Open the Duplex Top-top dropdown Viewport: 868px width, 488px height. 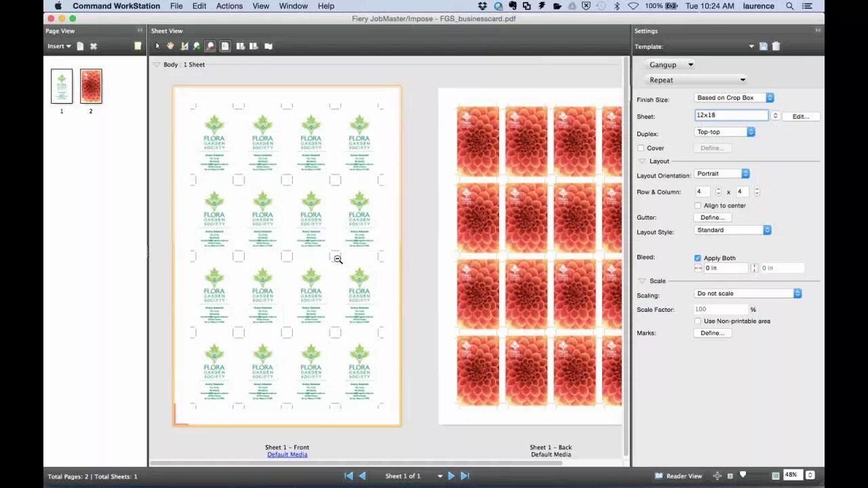tap(724, 132)
